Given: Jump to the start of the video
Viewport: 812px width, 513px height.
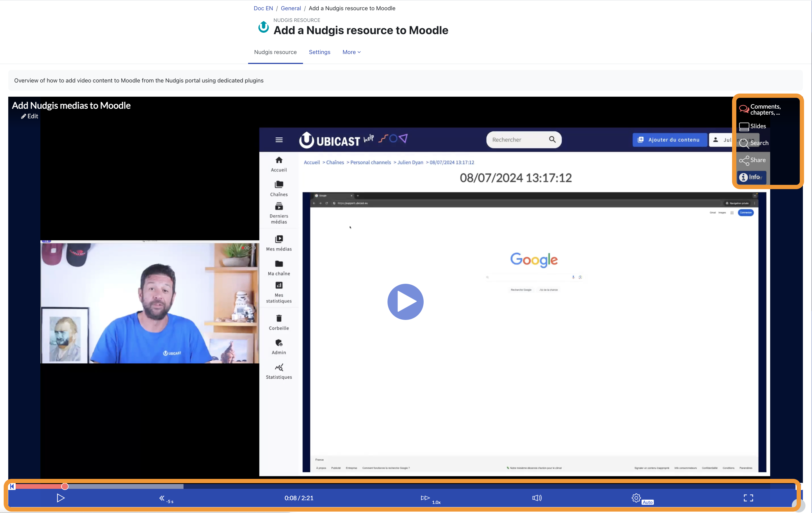Looking at the screenshot, I should tap(12, 486).
